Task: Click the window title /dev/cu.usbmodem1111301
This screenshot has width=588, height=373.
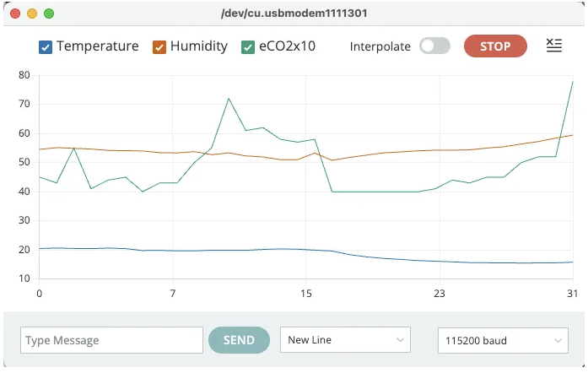Action: (294, 14)
